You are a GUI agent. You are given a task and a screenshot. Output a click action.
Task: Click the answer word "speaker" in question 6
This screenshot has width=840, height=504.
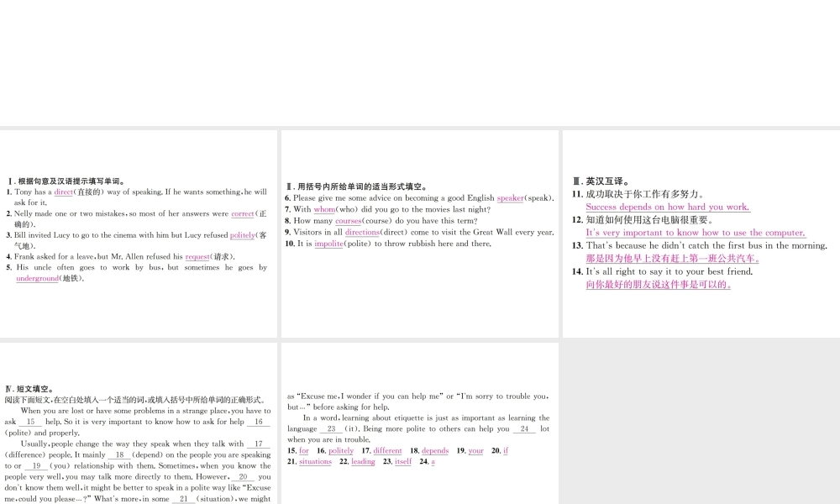pos(510,198)
